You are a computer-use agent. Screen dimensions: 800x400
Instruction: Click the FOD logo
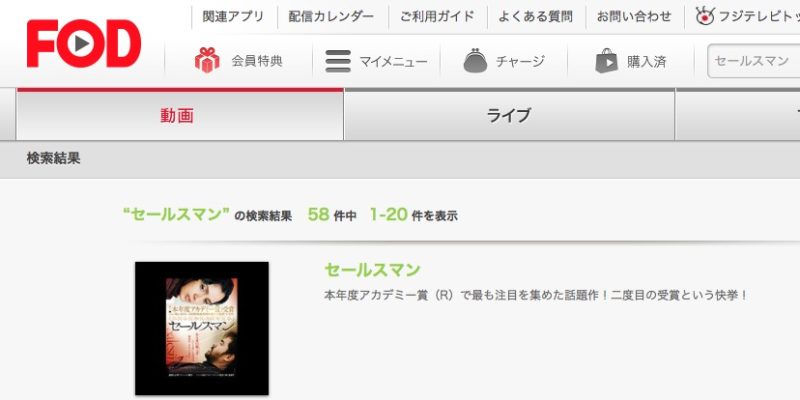(84, 44)
